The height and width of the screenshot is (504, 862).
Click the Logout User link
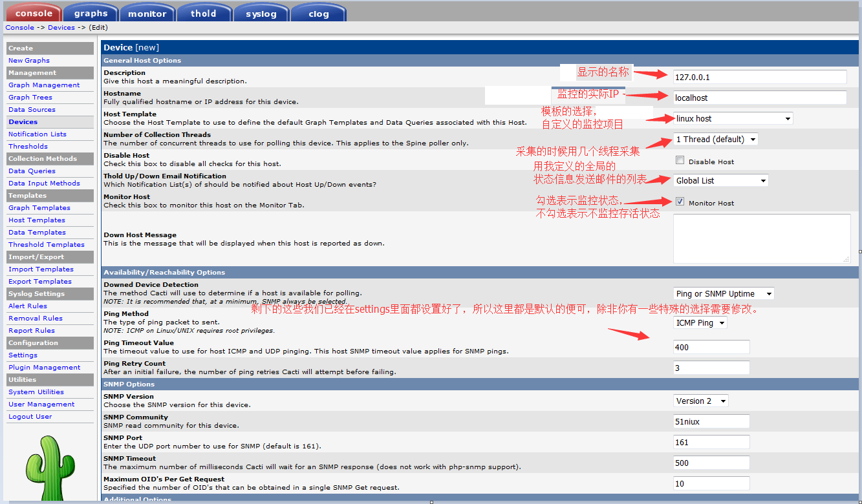tap(30, 417)
